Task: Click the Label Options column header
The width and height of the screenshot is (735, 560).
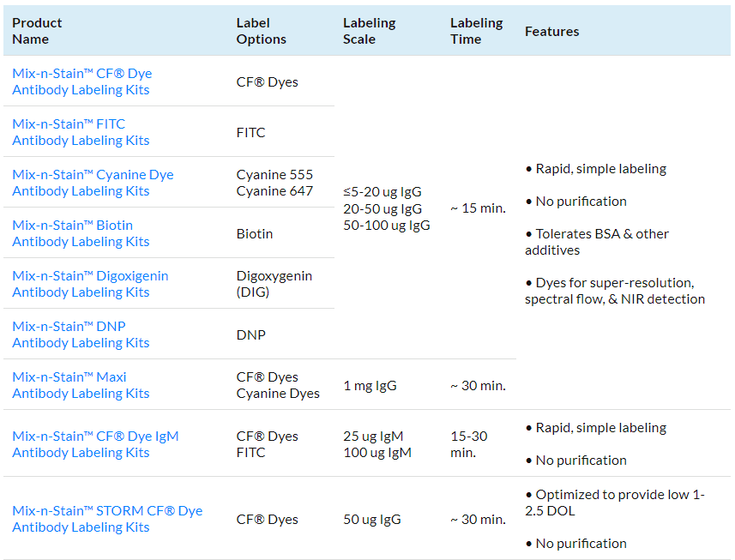Action: 261,31
